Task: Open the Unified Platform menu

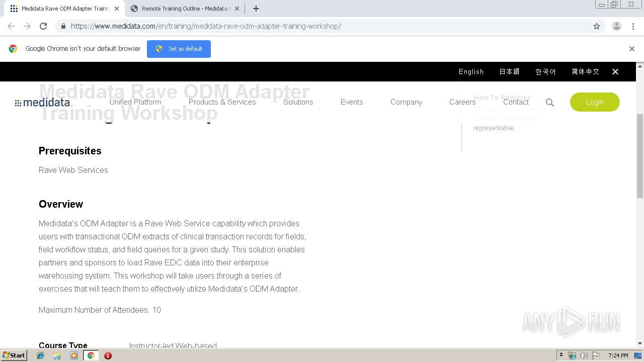Action: [135, 102]
